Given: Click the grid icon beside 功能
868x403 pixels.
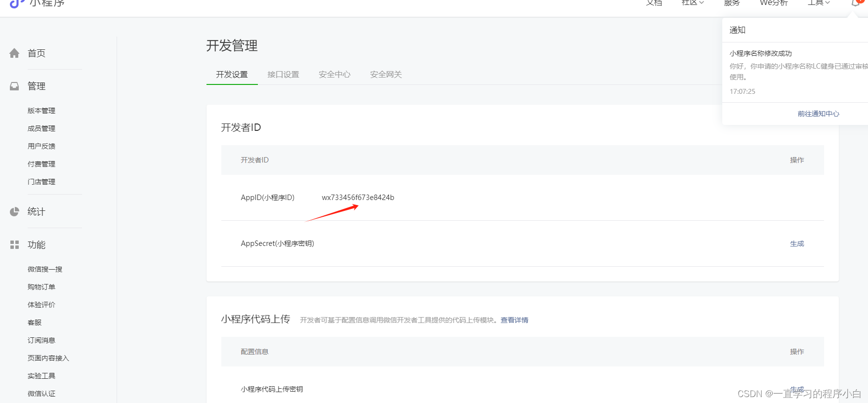Looking at the screenshot, I should [x=14, y=245].
